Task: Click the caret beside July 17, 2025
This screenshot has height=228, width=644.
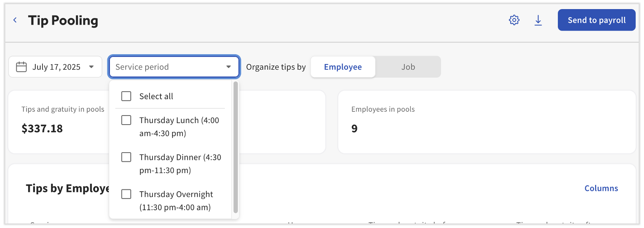Action: coord(91,67)
